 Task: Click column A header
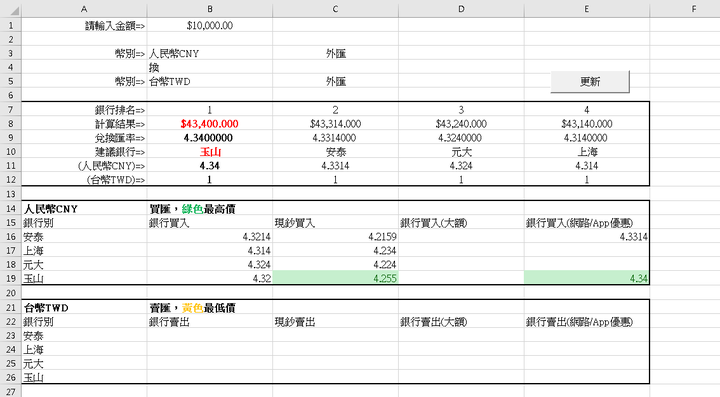point(84,9)
